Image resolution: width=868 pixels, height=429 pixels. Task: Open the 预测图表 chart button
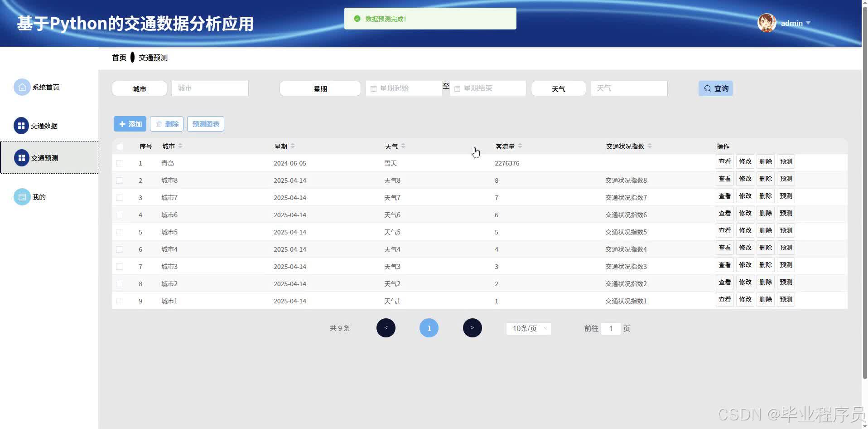[x=205, y=123]
